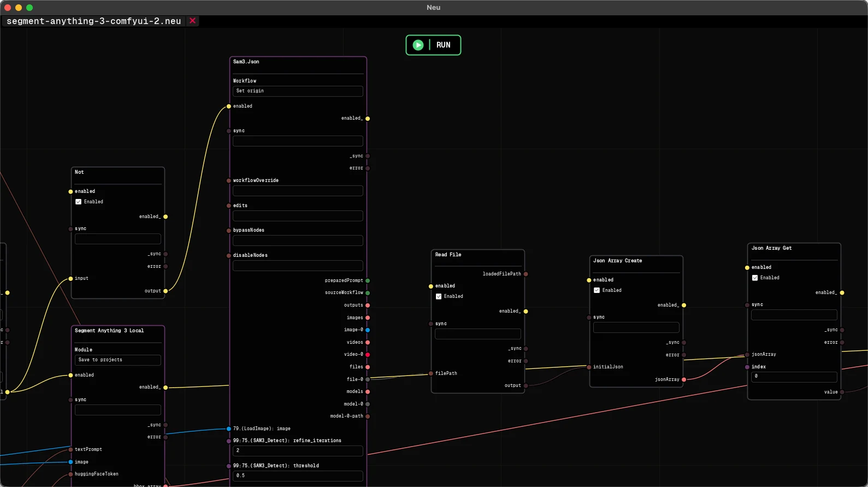This screenshot has height=487, width=868.
Task: Click the green preparedPrompt output port
Action: pos(368,280)
